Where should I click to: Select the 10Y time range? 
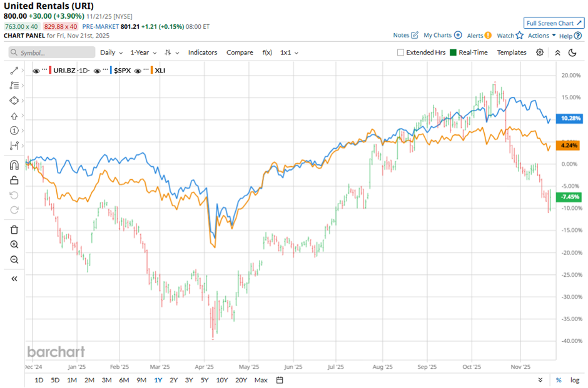[x=222, y=380]
